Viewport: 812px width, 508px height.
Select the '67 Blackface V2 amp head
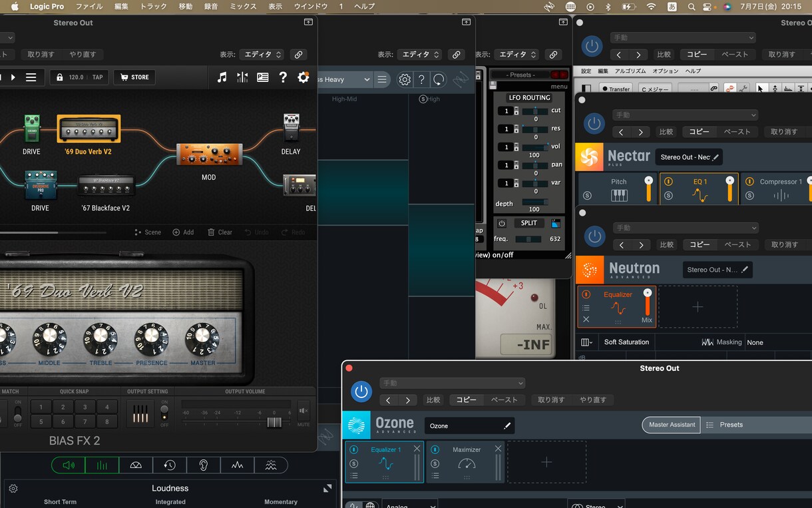(x=106, y=185)
